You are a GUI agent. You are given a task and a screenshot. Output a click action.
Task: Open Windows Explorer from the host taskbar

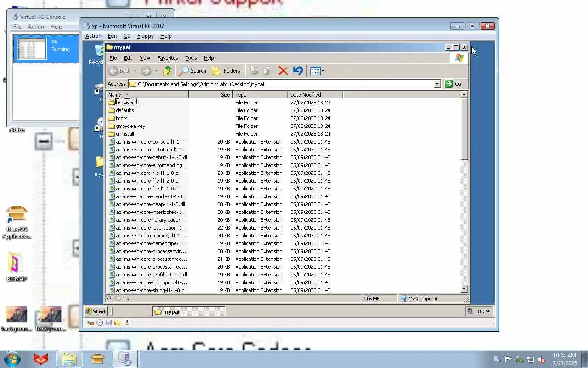point(69,359)
